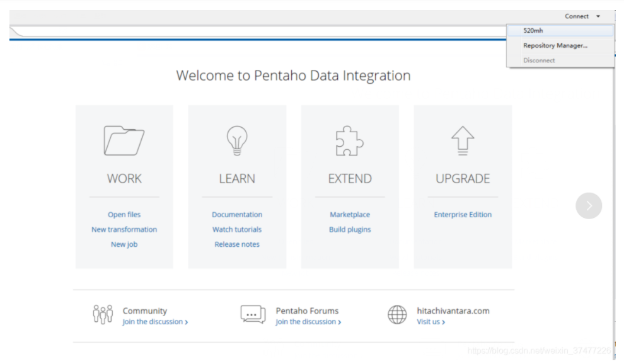
Task: Click the Enterprise Edition link
Action: [x=463, y=214]
